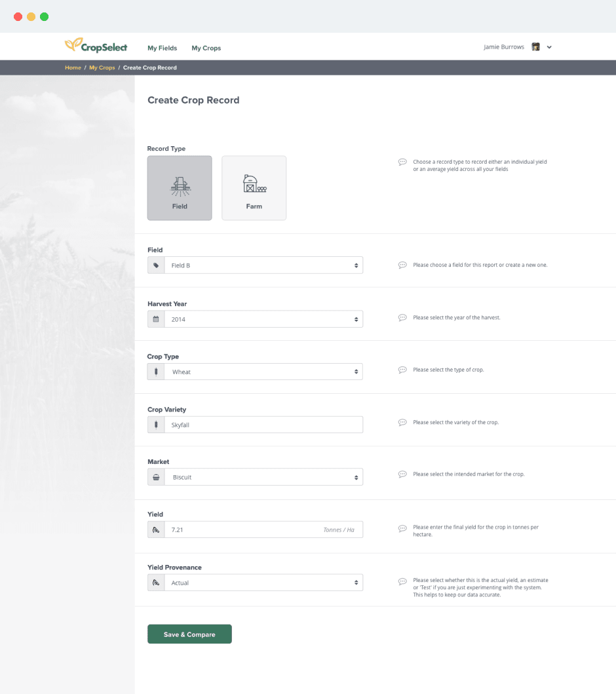Open the Harvest Year 2014 dropdown

point(263,319)
